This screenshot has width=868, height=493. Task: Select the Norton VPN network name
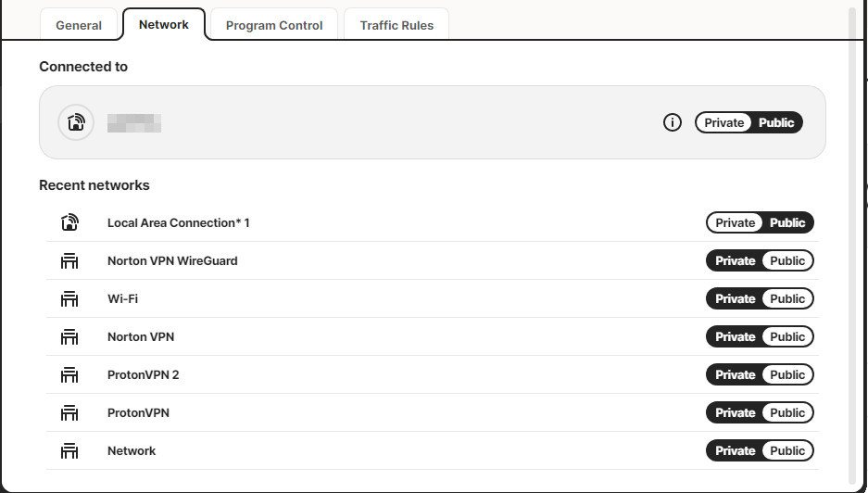point(141,337)
